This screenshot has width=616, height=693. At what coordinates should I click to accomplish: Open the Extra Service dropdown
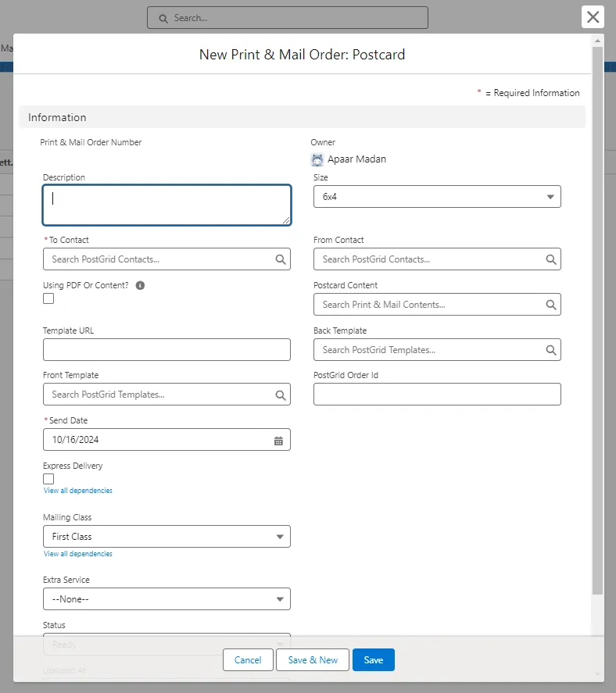coord(167,599)
